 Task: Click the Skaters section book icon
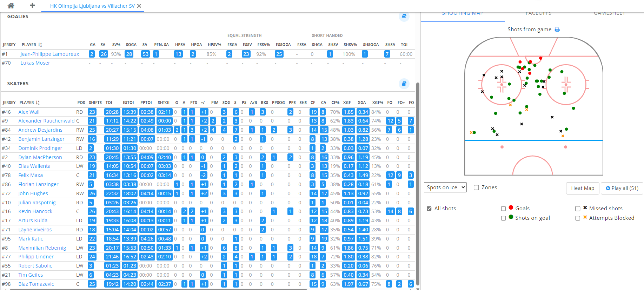(x=404, y=84)
